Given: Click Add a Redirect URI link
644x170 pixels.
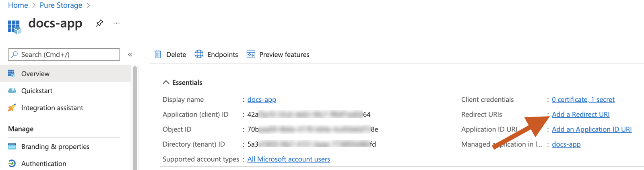Looking at the screenshot, I should coord(580,115).
